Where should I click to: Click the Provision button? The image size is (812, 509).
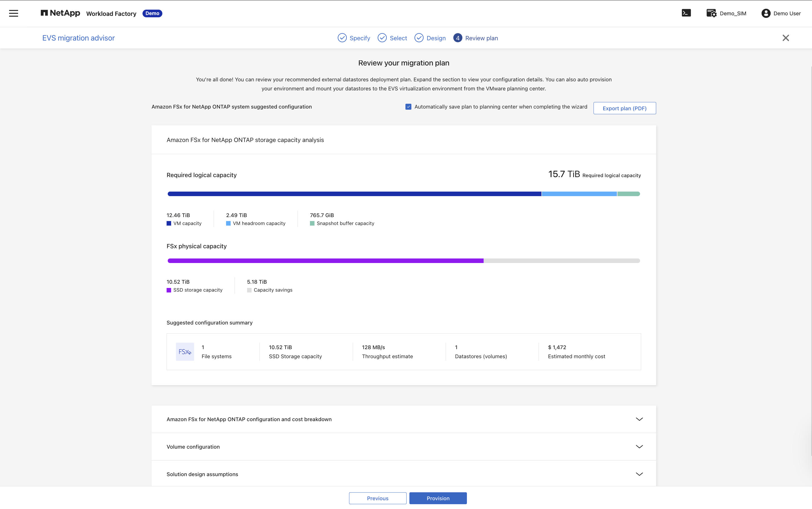click(x=438, y=498)
